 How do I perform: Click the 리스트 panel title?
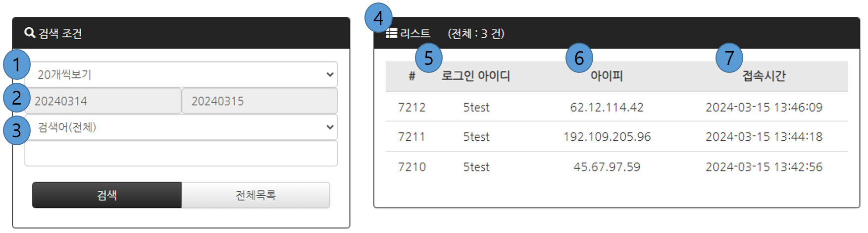415,33
